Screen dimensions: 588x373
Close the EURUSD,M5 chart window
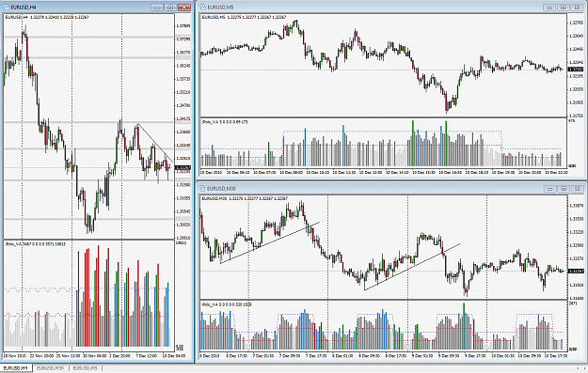tap(577, 8)
